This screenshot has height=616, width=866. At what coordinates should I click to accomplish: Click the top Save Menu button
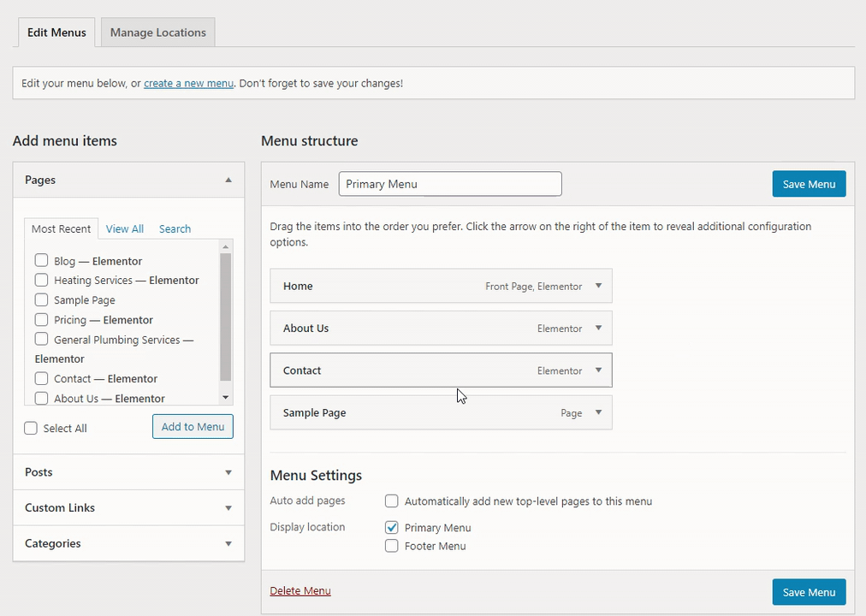tap(810, 184)
